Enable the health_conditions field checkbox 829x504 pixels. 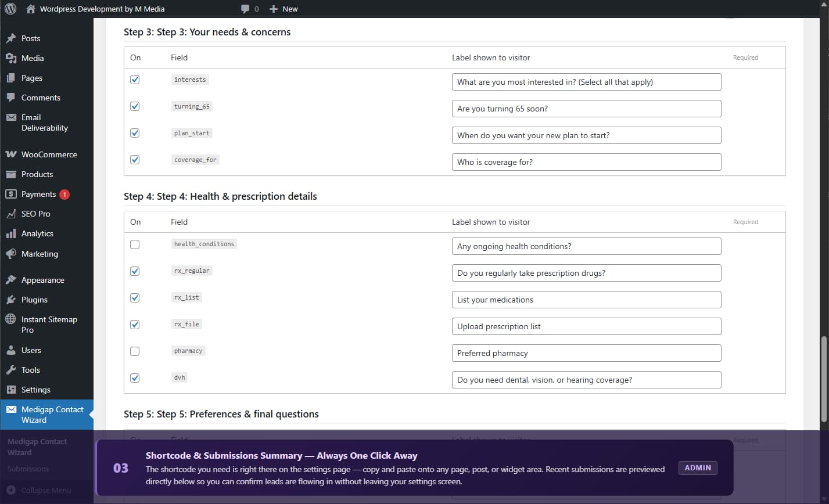(x=134, y=244)
